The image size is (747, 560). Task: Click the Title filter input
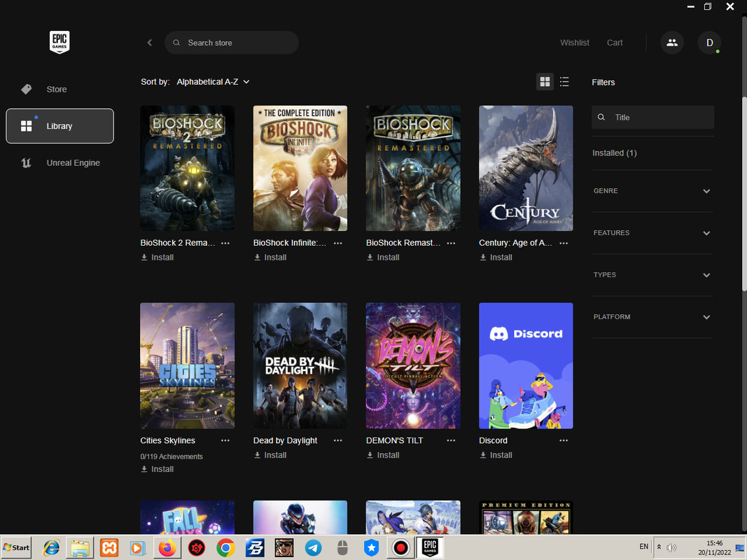(x=652, y=117)
